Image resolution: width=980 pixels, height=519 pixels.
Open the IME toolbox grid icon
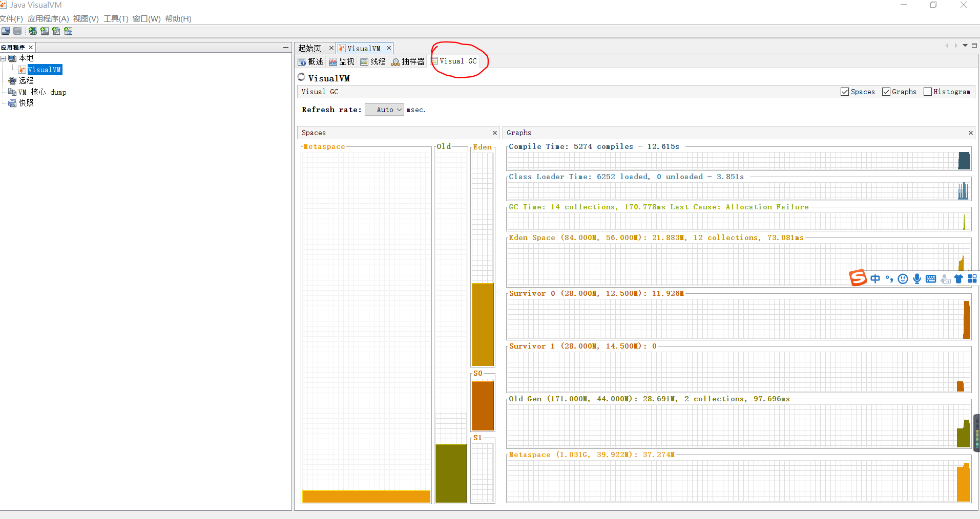pyautogui.click(x=972, y=279)
